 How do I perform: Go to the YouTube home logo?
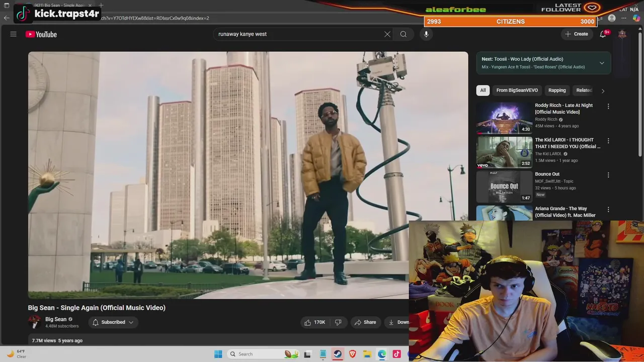tap(41, 34)
